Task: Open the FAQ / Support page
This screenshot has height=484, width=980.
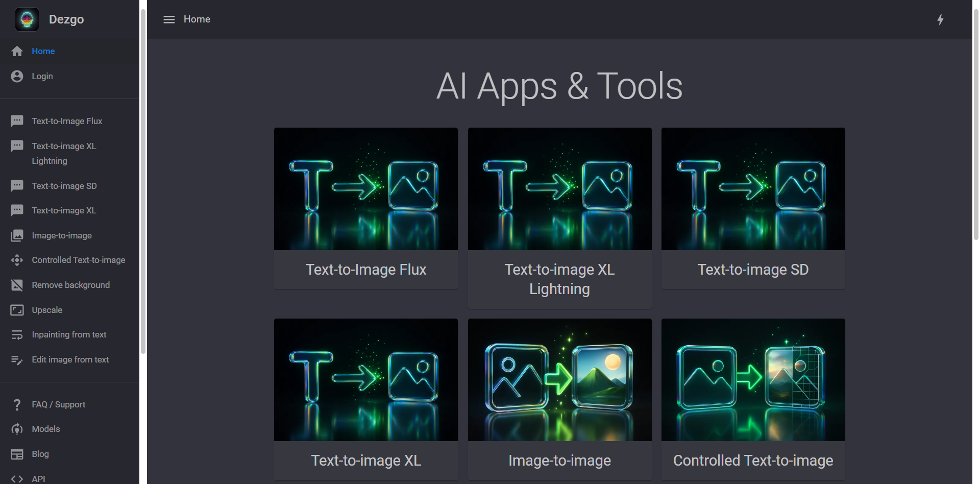Action: [x=58, y=404]
